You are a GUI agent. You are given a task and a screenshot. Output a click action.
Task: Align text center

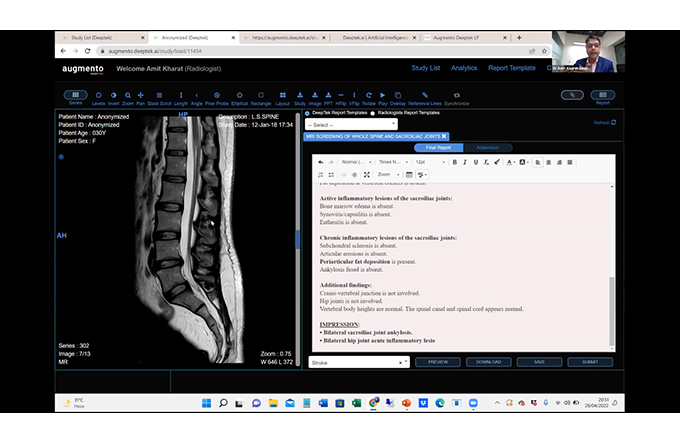[x=549, y=162]
